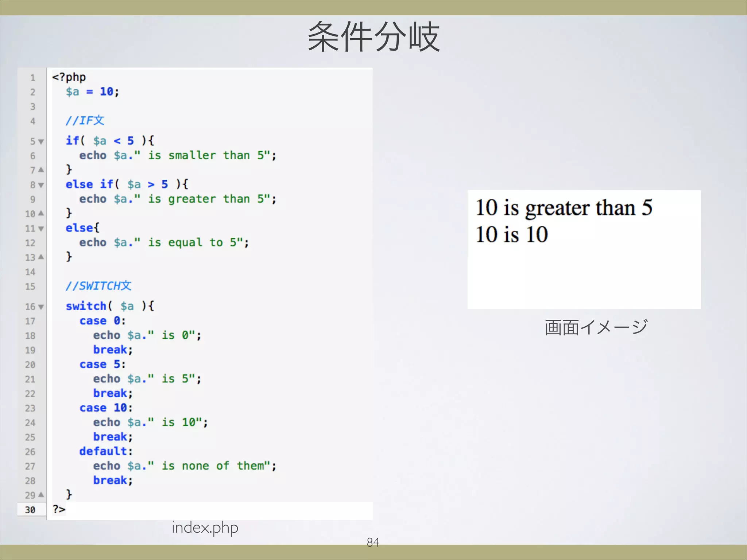Click the 'is equal to 5' echo line
The image size is (747, 560).
[164, 242]
